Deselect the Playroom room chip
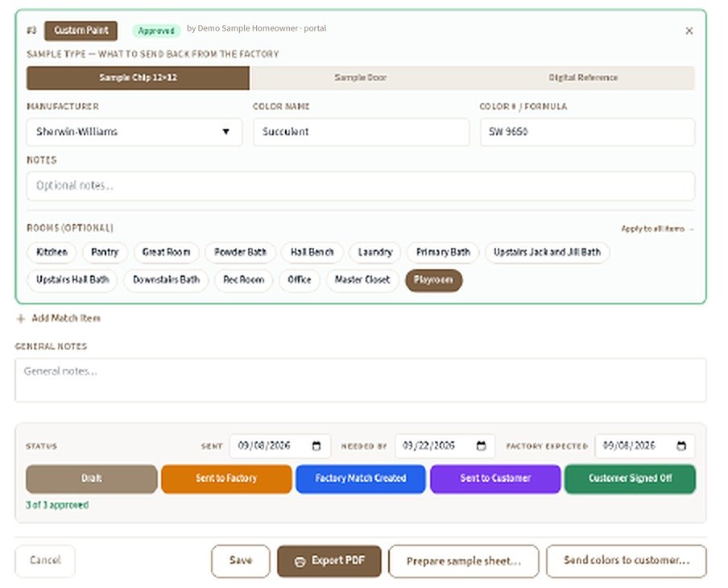The width and height of the screenshot is (728, 588). (433, 280)
